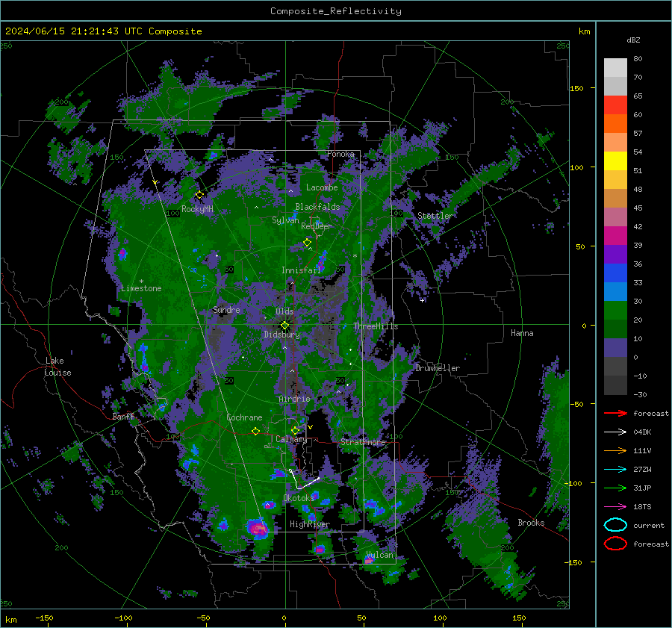
Task: Click the HighRiver label
Action: tap(310, 524)
